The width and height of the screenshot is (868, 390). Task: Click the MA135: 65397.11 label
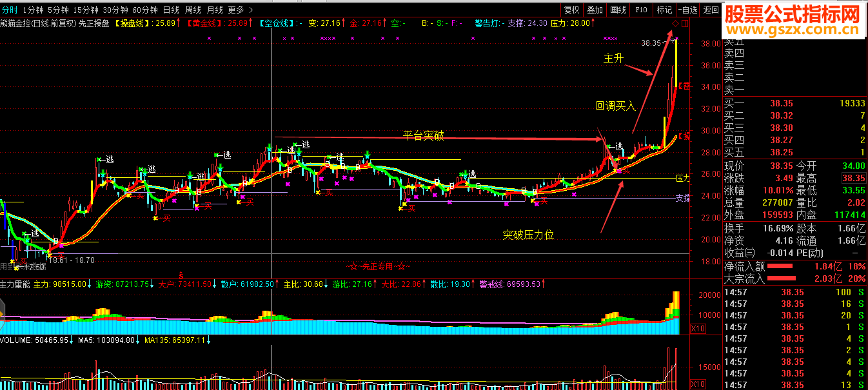(x=174, y=340)
